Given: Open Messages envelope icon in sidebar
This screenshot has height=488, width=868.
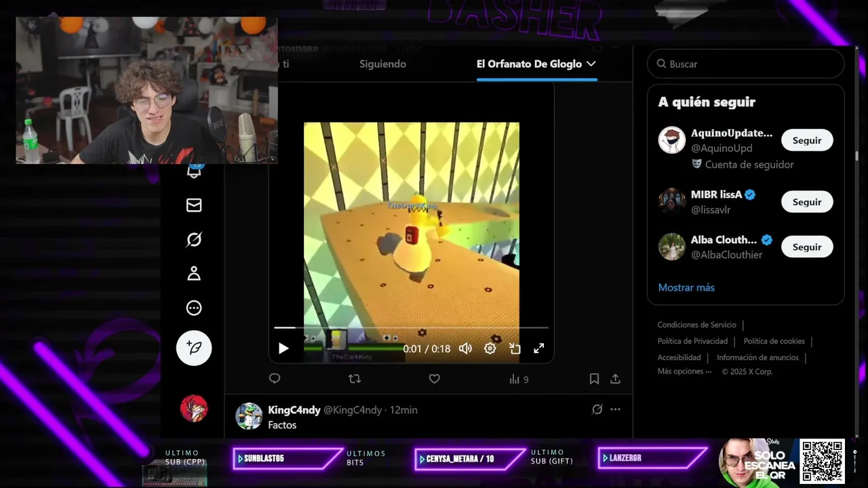Looking at the screenshot, I should [x=194, y=205].
